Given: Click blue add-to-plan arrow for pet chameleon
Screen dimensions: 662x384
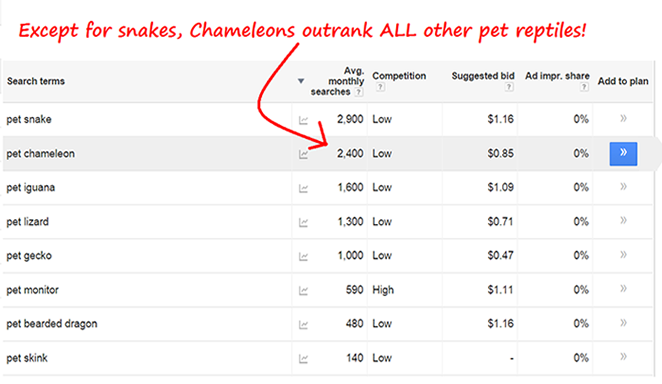Looking at the screenshot, I should coord(623,154).
